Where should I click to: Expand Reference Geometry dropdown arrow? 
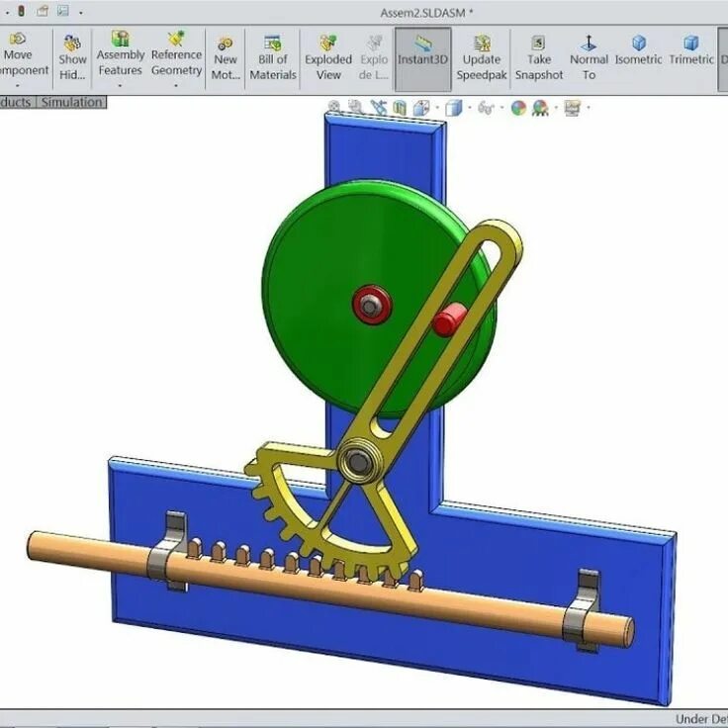coord(176,86)
